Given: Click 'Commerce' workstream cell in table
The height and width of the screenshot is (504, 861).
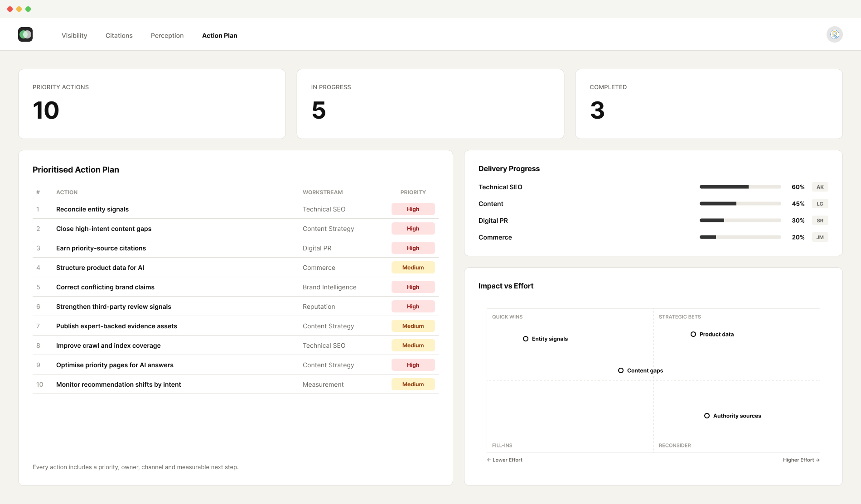Looking at the screenshot, I should (319, 268).
